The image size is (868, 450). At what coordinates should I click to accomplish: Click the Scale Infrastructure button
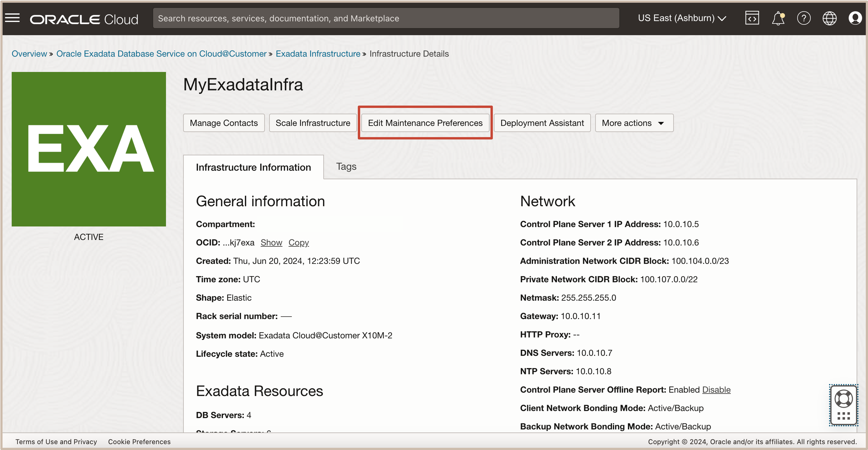pos(313,123)
